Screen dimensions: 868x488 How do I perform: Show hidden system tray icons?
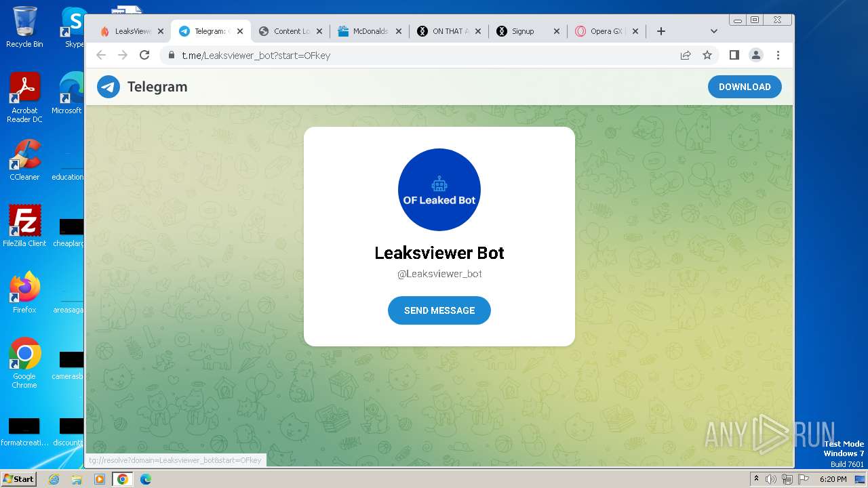pyautogui.click(x=756, y=479)
